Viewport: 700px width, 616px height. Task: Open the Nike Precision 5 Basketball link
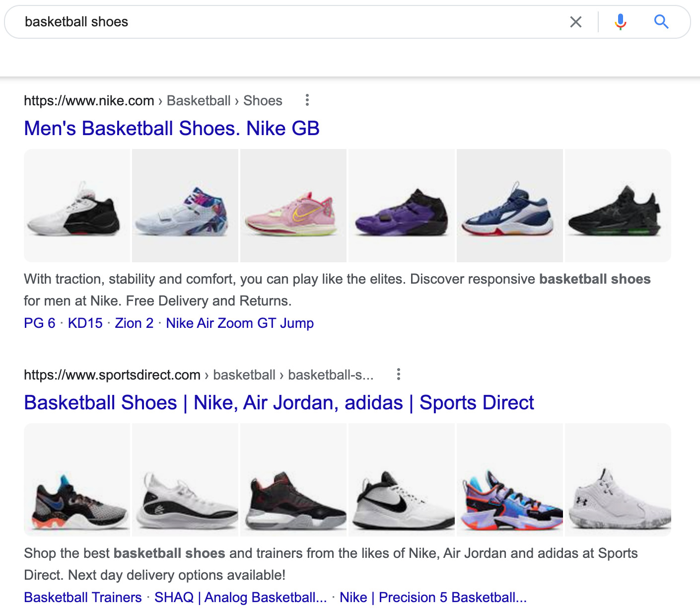click(433, 597)
